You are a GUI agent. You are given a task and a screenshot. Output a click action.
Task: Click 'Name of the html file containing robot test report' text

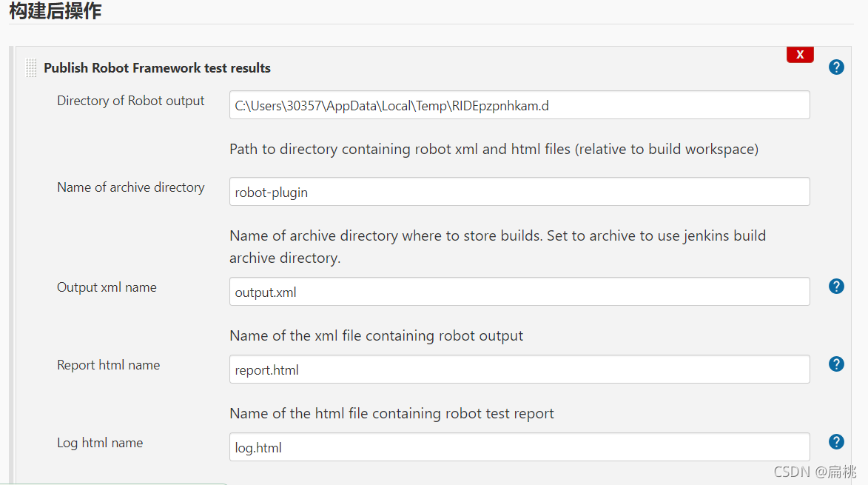pyautogui.click(x=392, y=414)
